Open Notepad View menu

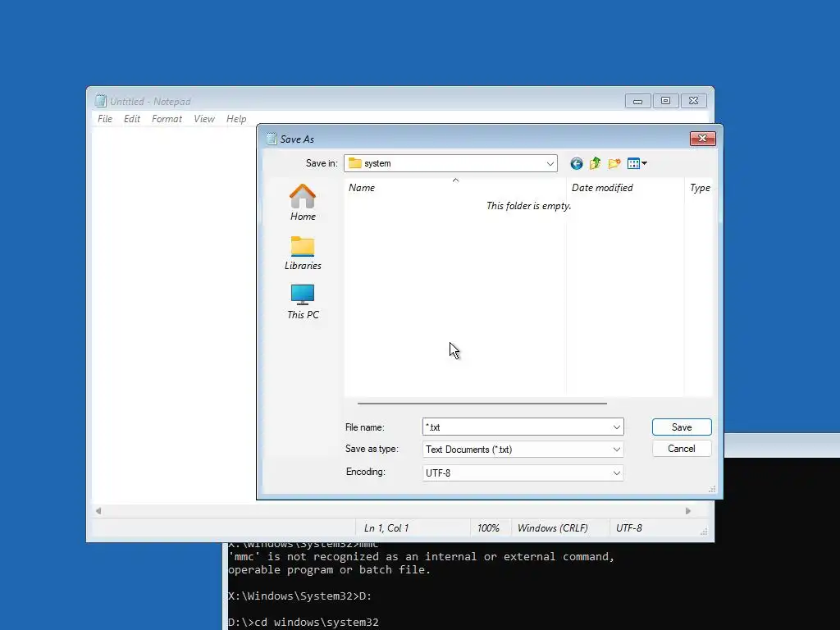pos(204,119)
